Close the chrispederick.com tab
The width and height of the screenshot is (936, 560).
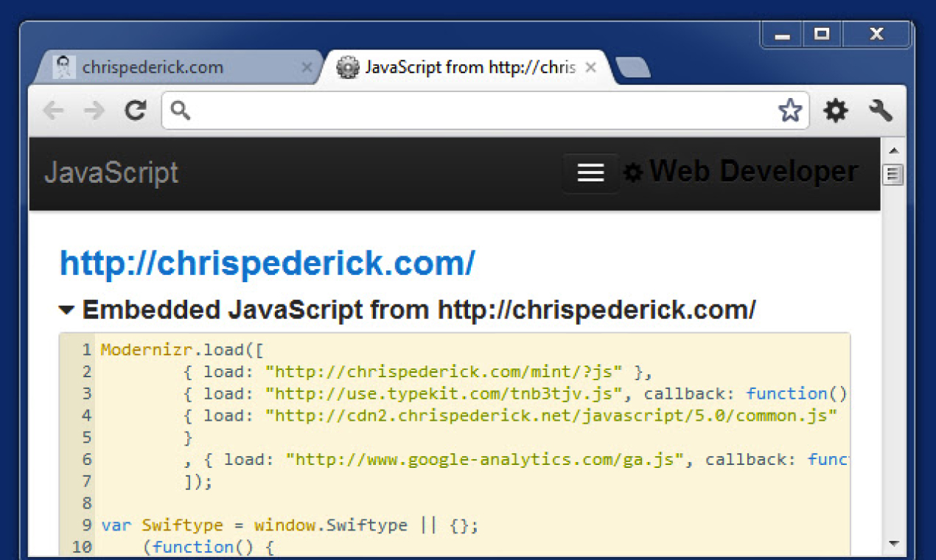[307, 68]
